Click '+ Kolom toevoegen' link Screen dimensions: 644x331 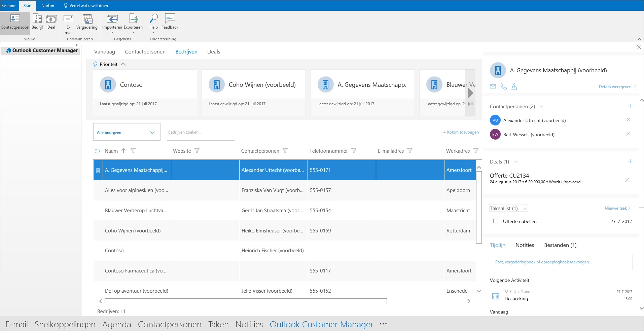click(x=461, y=132)
